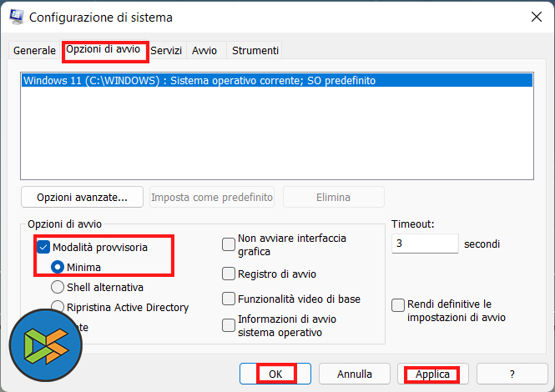Select the Windows 11 boot entry
Viewport: 555px width, 392px height.
(x=200, y=81)
